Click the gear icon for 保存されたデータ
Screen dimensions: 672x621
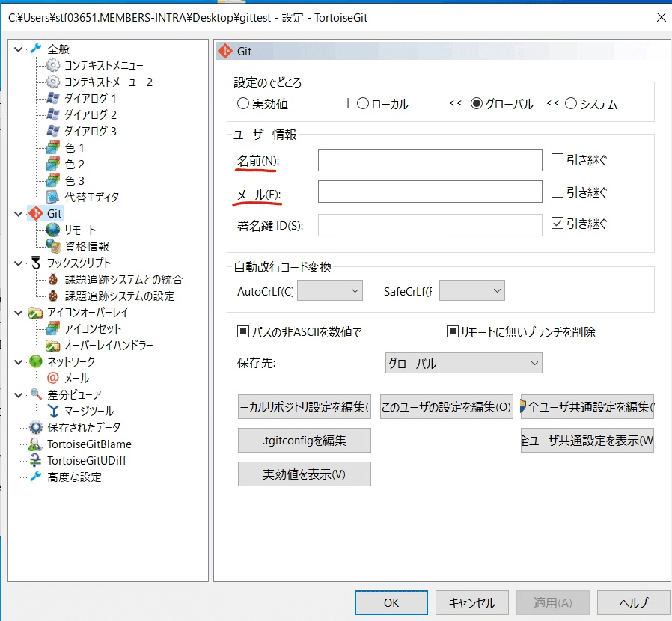(36, 427)
